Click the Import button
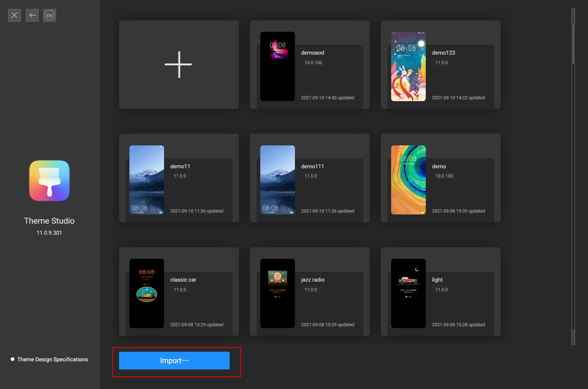588x389 pixels. (x=174, y=361)
